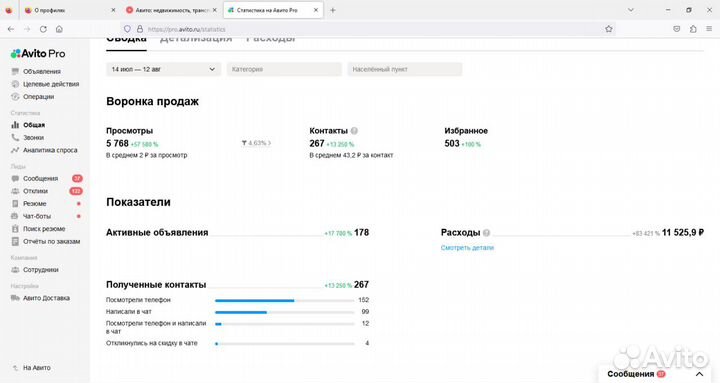This screenshot has height=383, width=720.
Task: Click the info icon next to Контакты
Action: [354, 131]
